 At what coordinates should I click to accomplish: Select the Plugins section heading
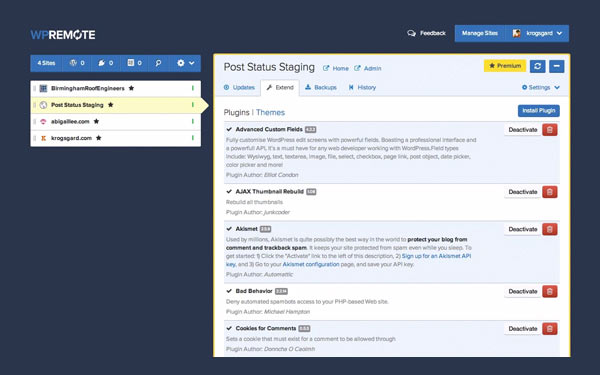[236, 112]
